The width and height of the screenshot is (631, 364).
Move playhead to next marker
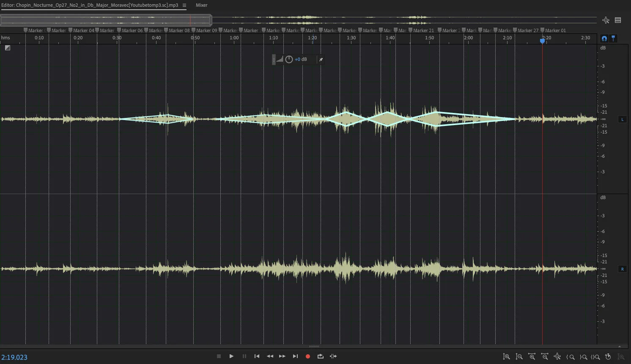click(295, 356)
